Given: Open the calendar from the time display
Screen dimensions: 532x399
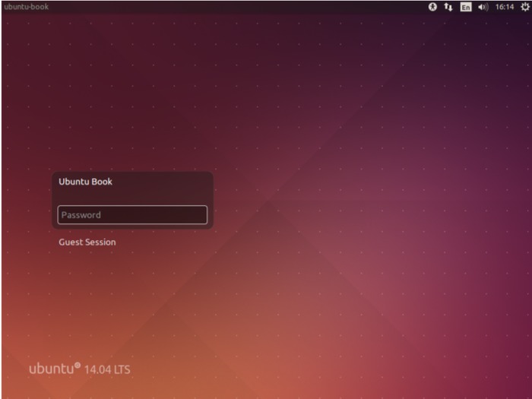Looking at the screenshot, I should pyautogui.click(x=504, y=7).
